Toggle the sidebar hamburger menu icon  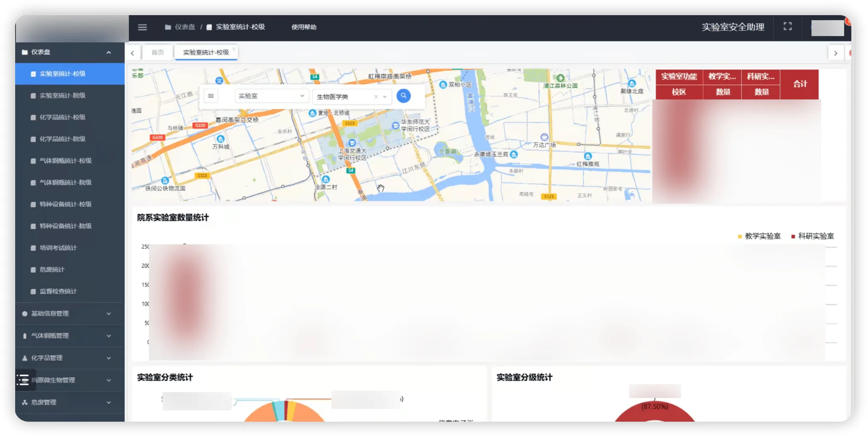[x=142, y=27]
